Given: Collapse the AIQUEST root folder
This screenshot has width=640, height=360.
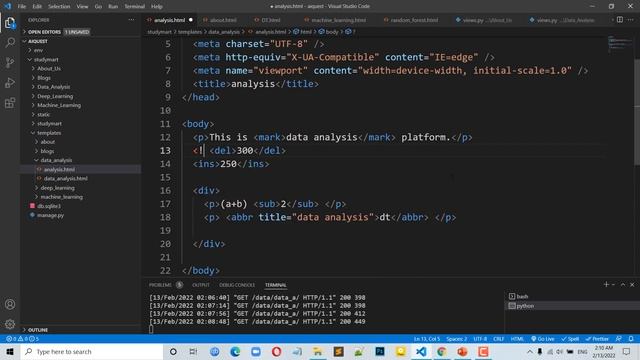Looking at the screenshot, I should pyautogui.click(x=81, y=41).
